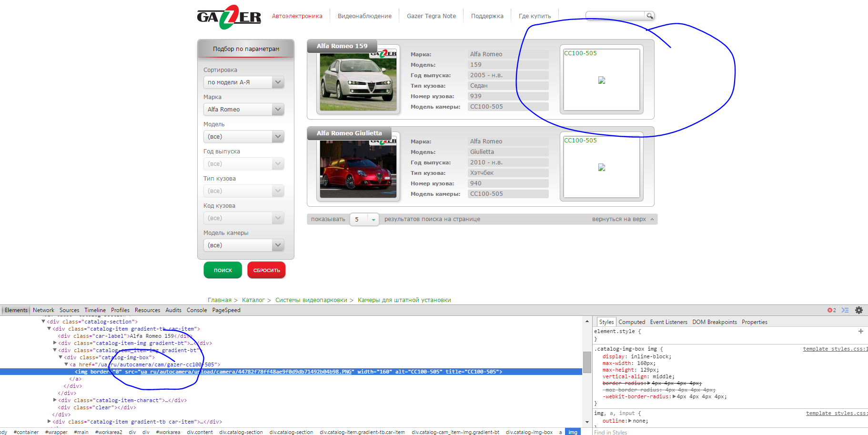Click the display: inline-block style property
868x435 pixels.
coord(637,356)
